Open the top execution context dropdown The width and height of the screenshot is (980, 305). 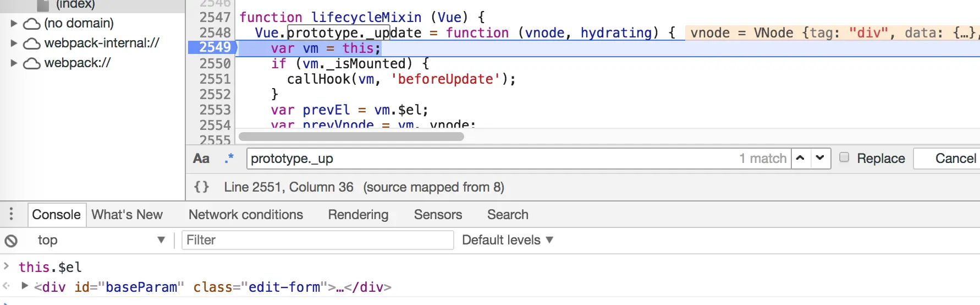[x=100, y=240]
